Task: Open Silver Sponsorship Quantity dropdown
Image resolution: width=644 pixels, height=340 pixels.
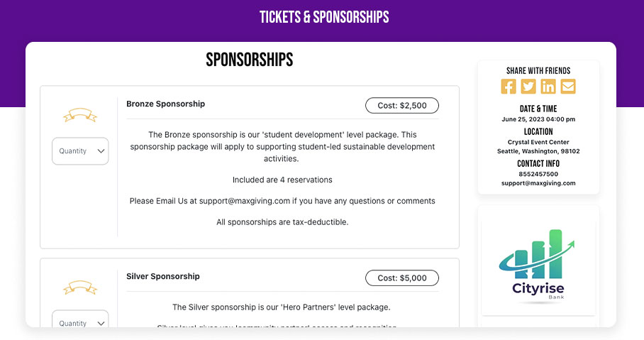Action: coord(80,323)
